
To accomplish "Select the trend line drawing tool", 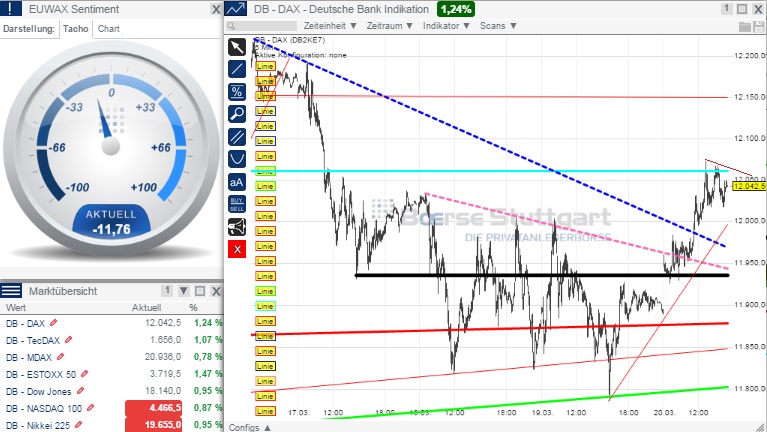I will (237, 69).
